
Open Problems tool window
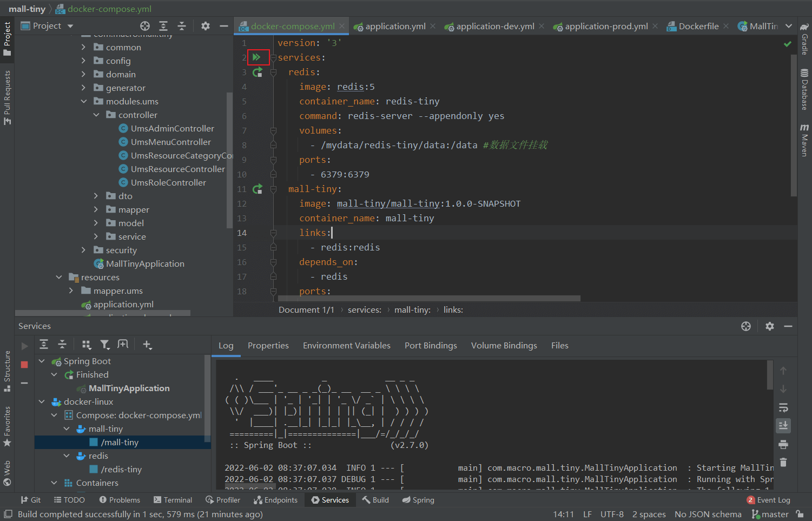point(119,500)
